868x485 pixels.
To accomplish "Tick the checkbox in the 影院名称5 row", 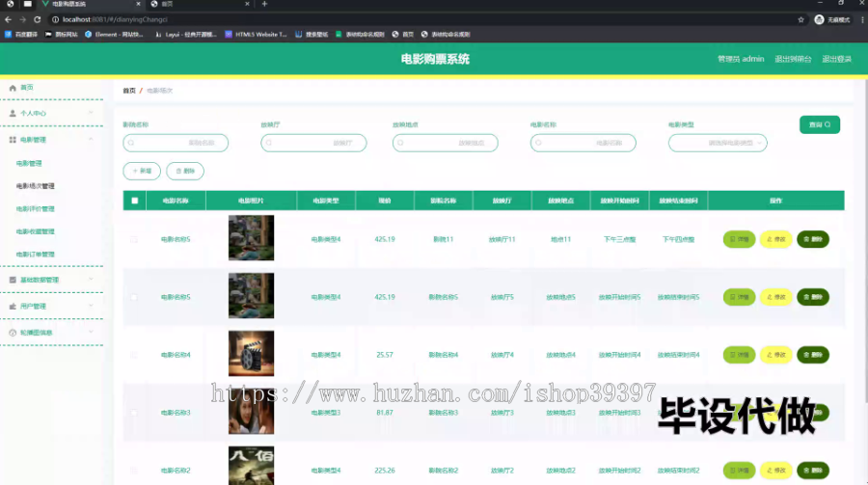I will [x=134, y=297].
